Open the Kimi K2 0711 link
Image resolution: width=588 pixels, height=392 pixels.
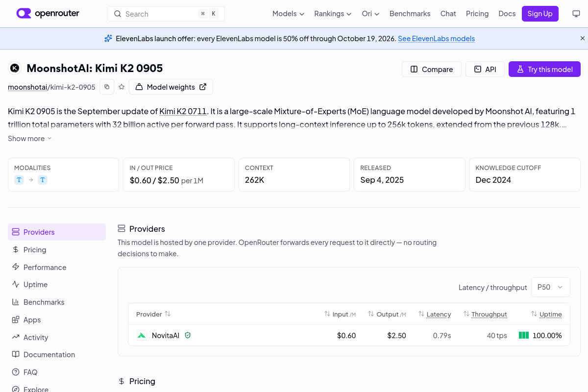tap(183, 111)
